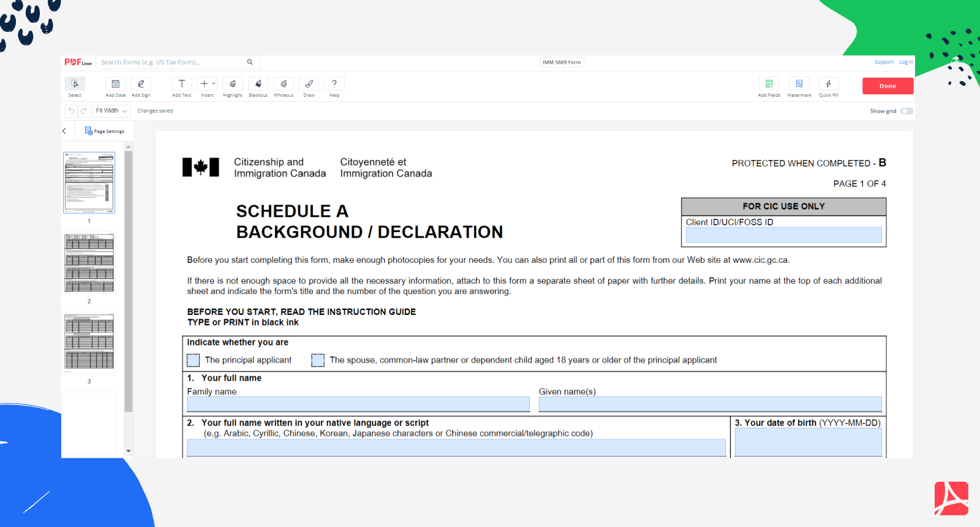Open the page 2 thumbnail
The height and width of the screenshot is (527, 980).
pyautogui.click(x=89, y=263)
